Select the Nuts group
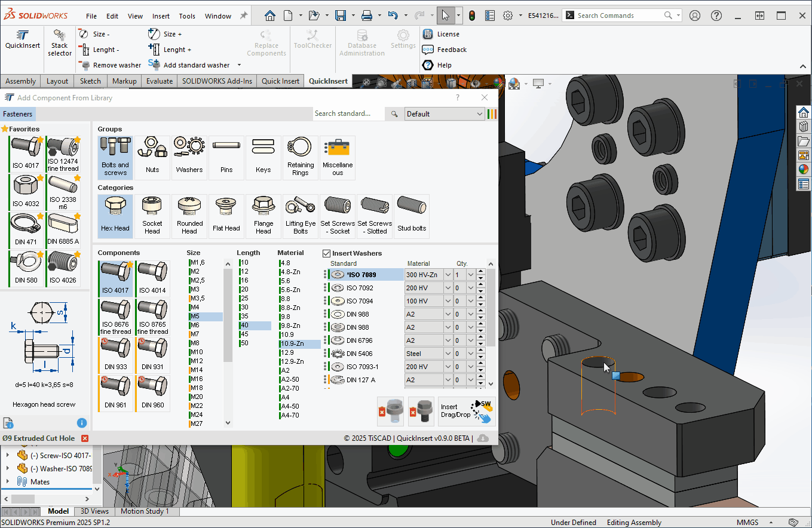 click(x=152, y=158)
